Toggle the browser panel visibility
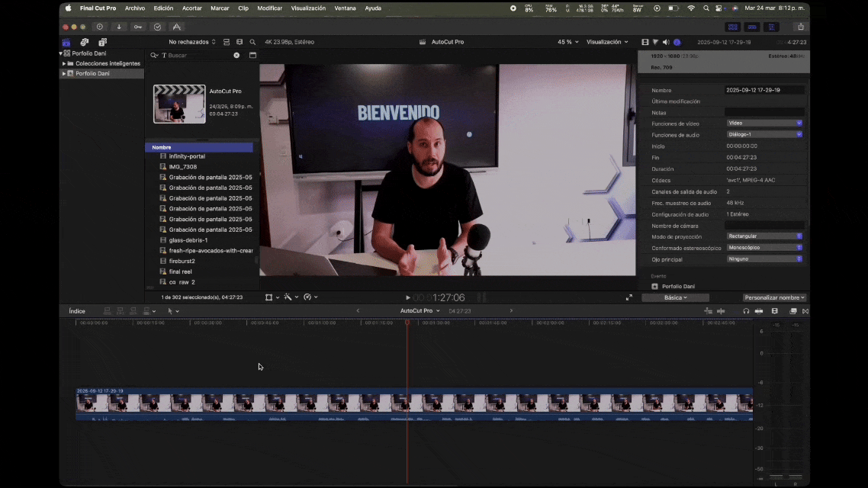Image resolution: width=868 pixels, height=488 pixels. (x=732, y=27)
